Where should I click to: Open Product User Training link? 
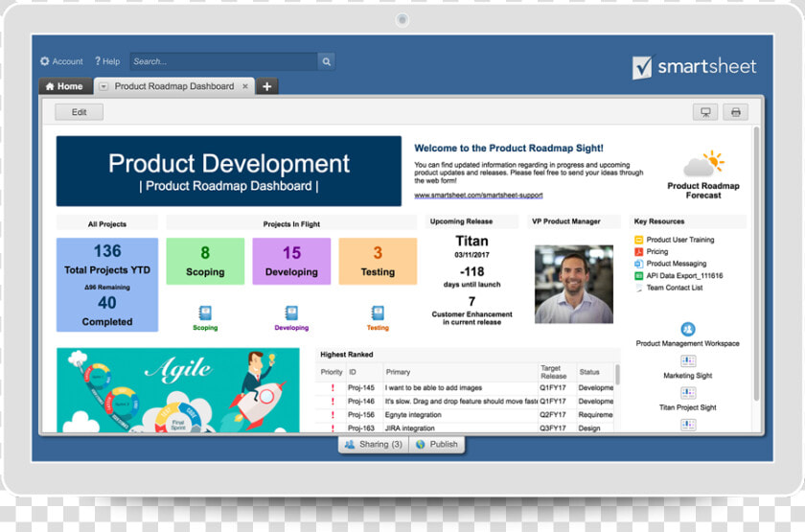click(x=680, y=240)
